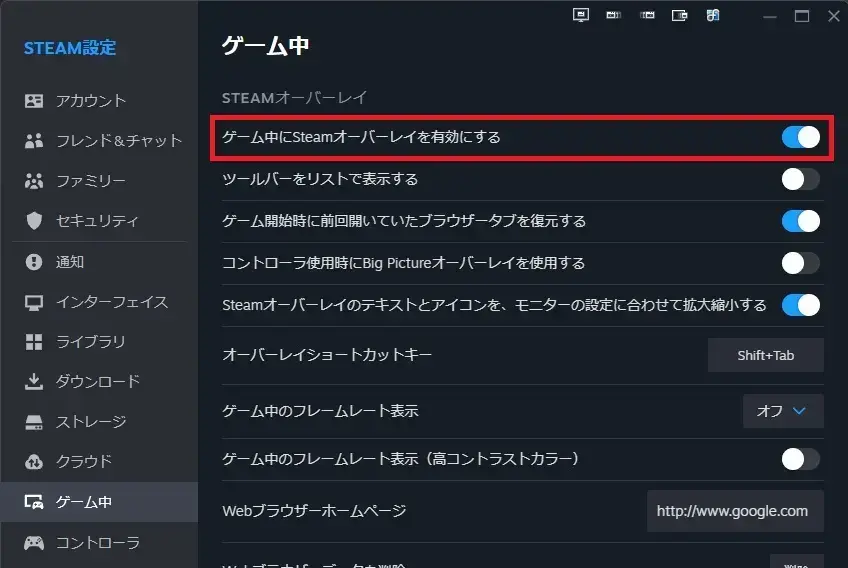Open the 通知 settings page
This screenshot has height=568, width=848.
point(99,262)
